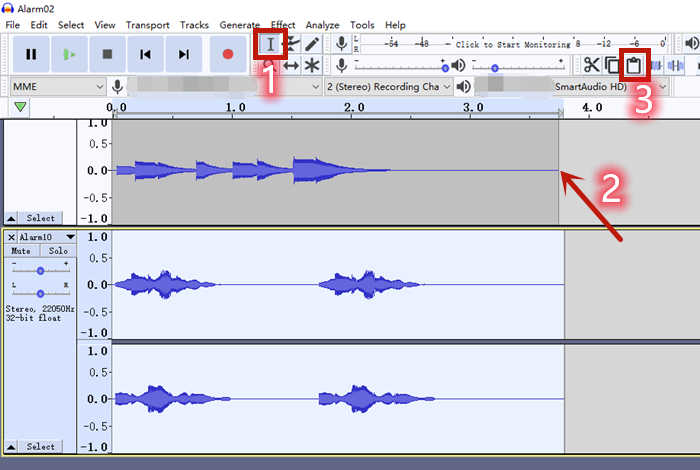
Task: Open the View menu
Action: point(105,25)
